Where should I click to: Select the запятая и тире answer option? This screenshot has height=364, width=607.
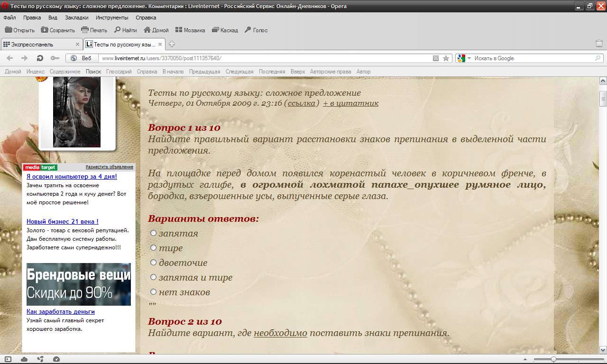coord(153,277)
